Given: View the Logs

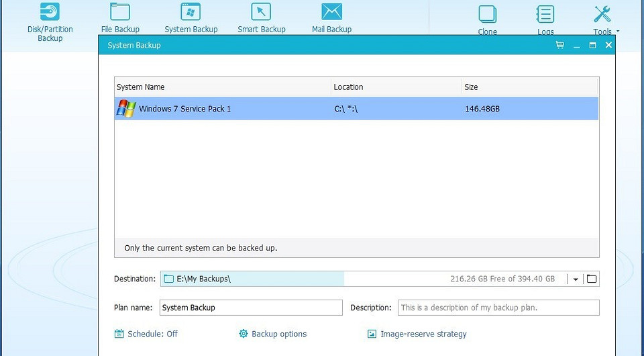Looking at the screenshot, I should click(x=545, y=19).
